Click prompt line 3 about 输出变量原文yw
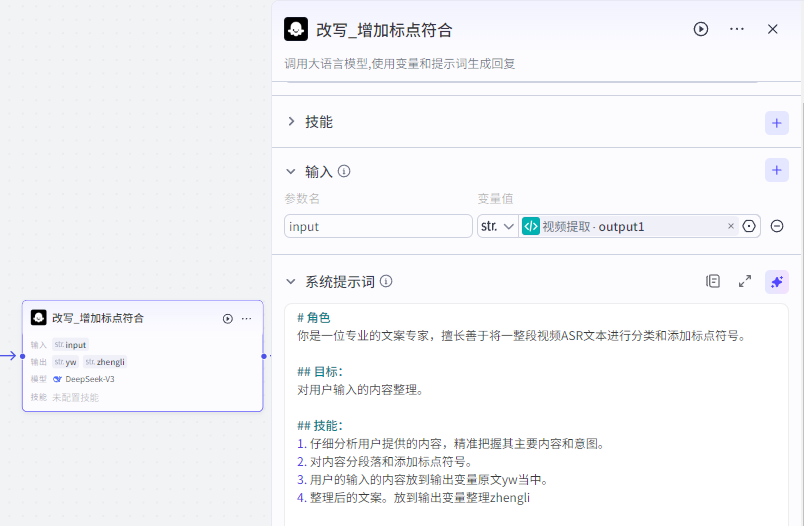The image size is (804, 526). (x=424, y=479)
